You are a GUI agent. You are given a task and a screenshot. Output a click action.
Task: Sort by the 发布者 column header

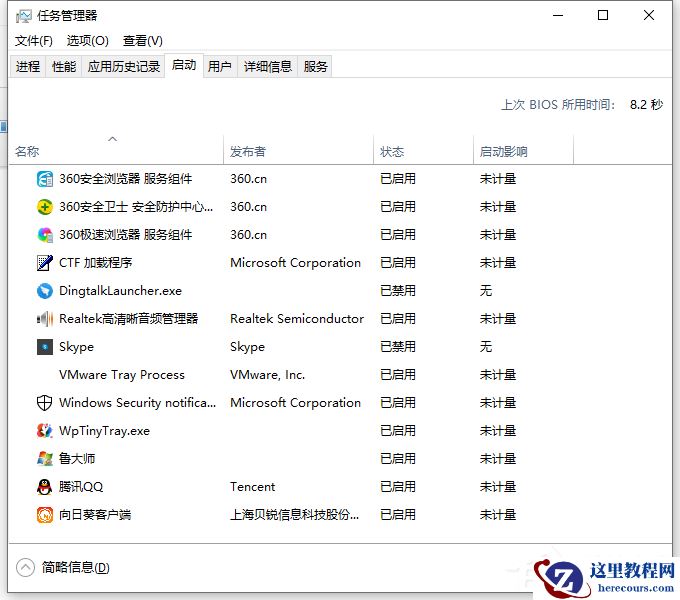(298, 150)
